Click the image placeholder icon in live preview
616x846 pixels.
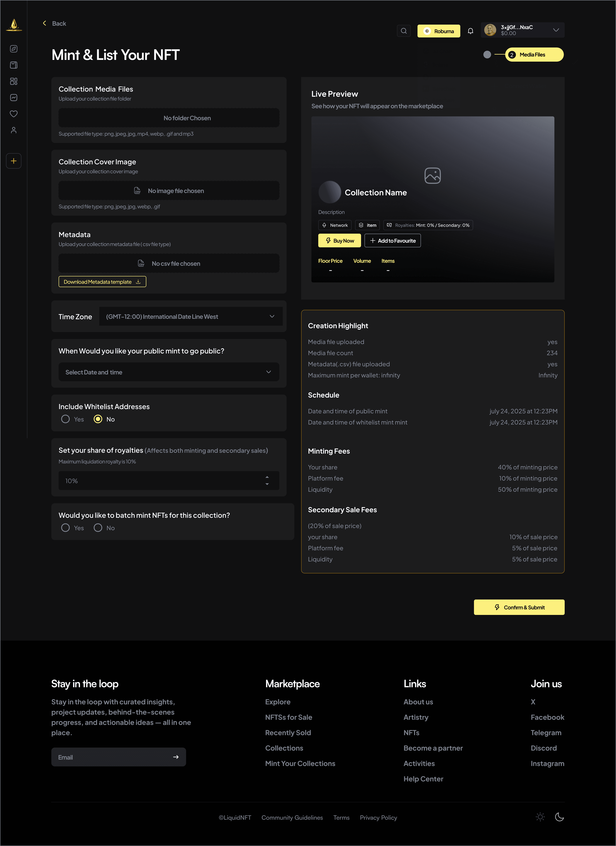pos(432,175)
